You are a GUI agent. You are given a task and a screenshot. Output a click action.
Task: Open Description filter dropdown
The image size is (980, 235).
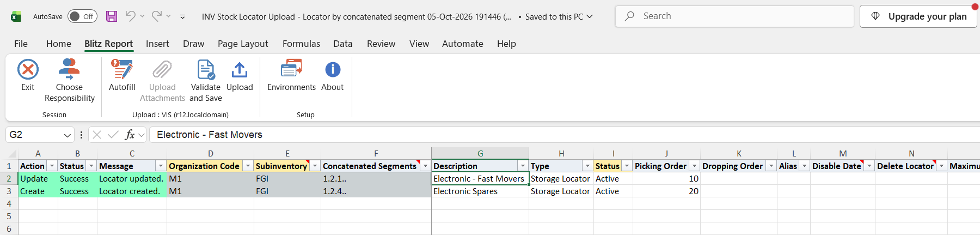point(523,166)
